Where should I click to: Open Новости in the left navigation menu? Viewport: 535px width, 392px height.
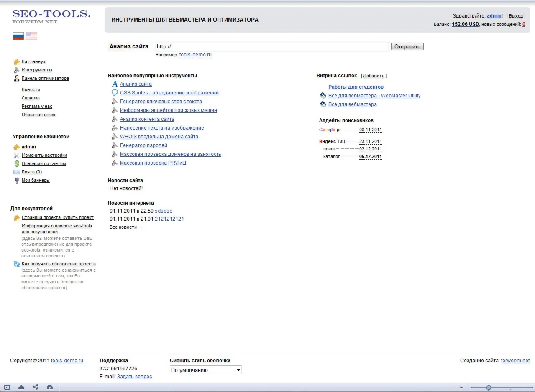click(31, 90)
